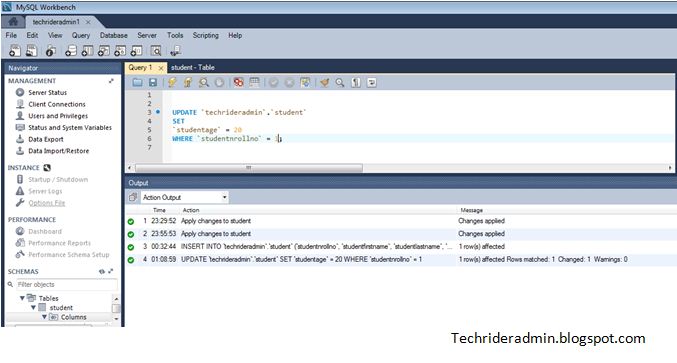
Task: Open Performance Reports
Action: (60, 243)
